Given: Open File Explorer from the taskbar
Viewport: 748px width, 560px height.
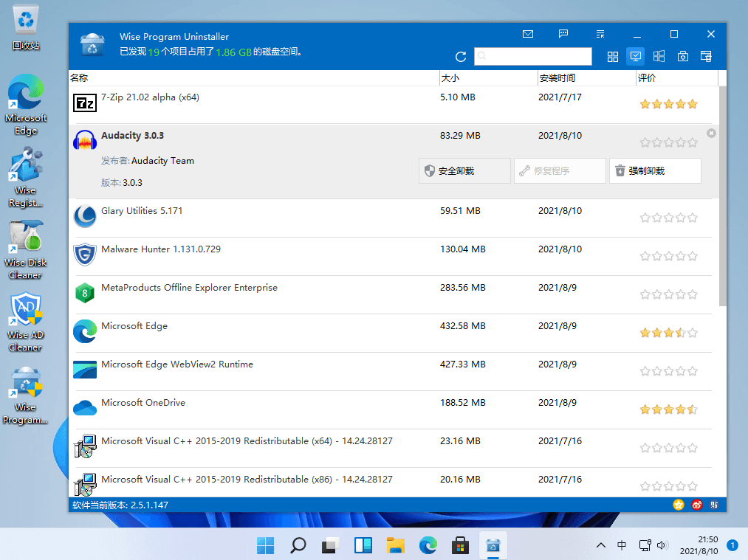Looking at the screenshot, I should (x=396, y=545).
